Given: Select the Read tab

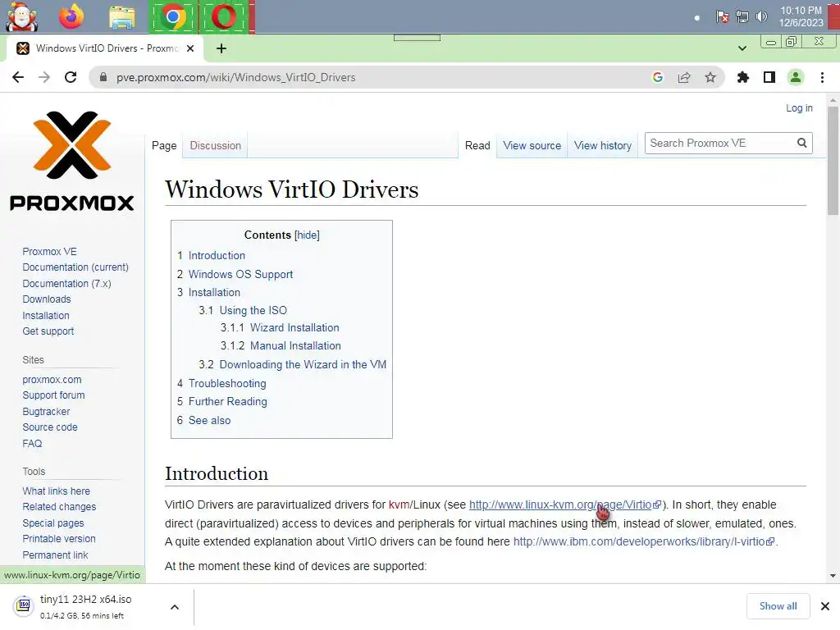Looking at the screenshot, I should [477, 145].
